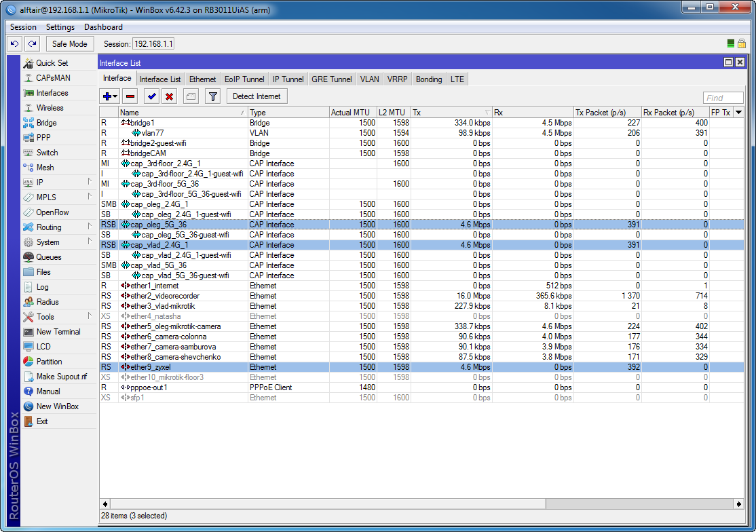Image resolution: width=756 pixels, height=532 pixels.
Task: Open the Settings menu
Action: pyautogui.click(x=60, y=27)
